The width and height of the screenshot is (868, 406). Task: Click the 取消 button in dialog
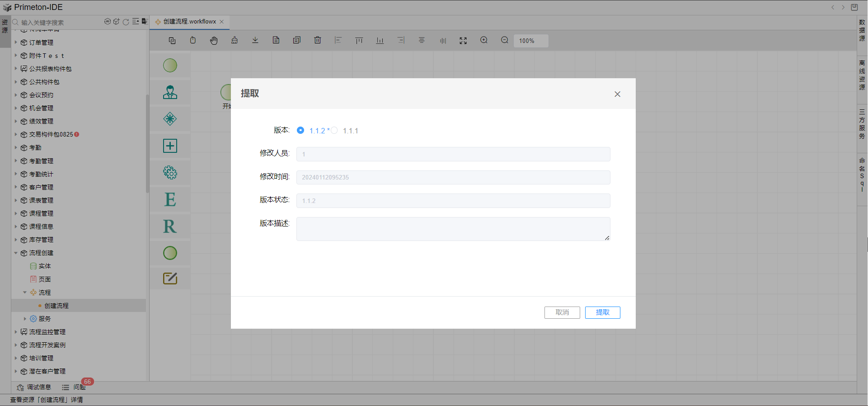coord(562,312)
